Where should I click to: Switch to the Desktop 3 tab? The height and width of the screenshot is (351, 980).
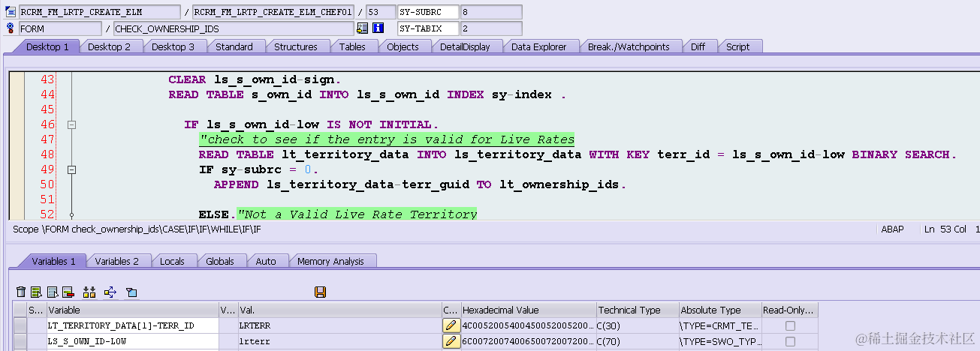tap(173, 46)
